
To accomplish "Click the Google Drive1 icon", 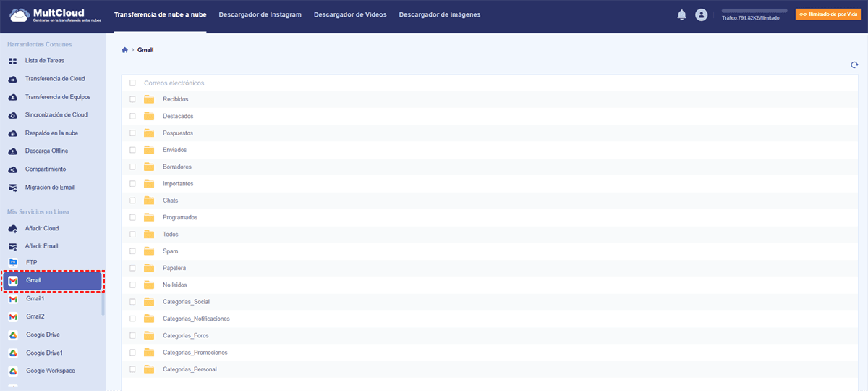I will tap(13, 353).
